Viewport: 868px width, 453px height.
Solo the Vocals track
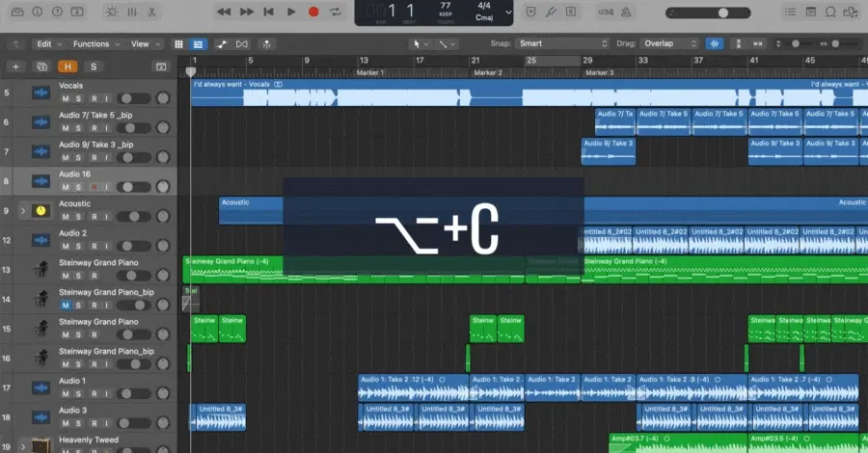(x=78, y=98)
